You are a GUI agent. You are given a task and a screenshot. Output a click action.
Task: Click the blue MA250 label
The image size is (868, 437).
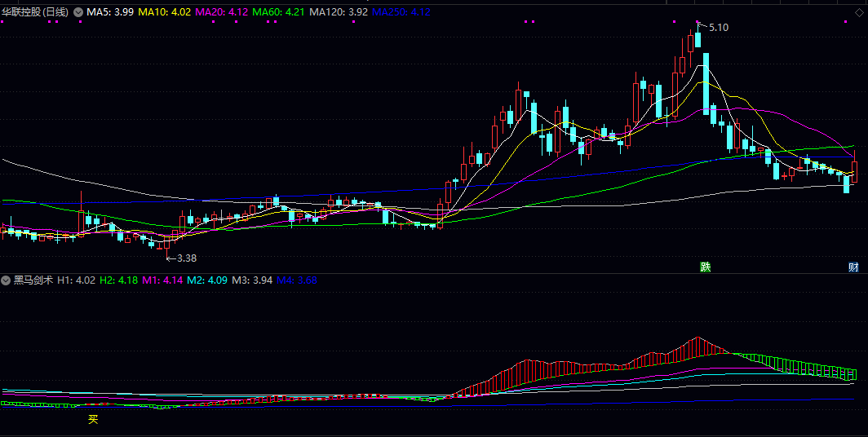tap(401, 12)
